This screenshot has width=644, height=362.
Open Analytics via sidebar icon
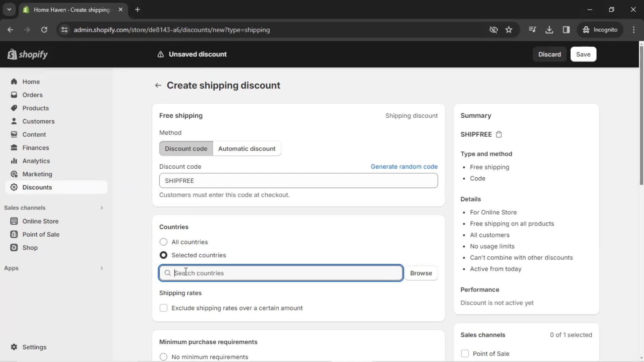[14, 161]
